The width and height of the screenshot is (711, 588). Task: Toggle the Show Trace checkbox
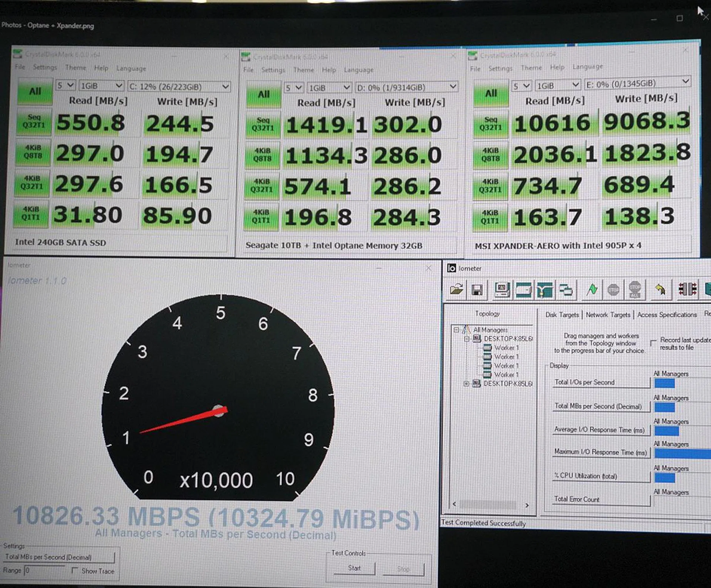pos(75,571)
